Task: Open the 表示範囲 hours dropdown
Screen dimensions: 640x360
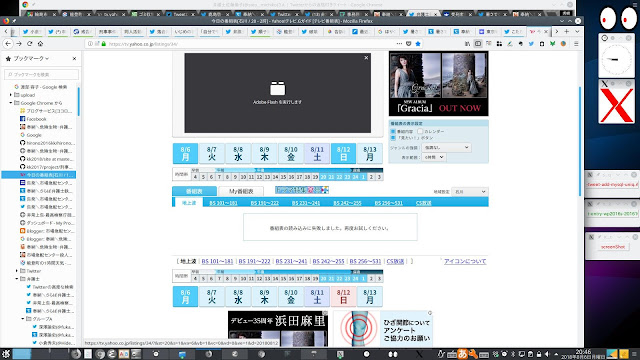Action: [x=434, y=157]
